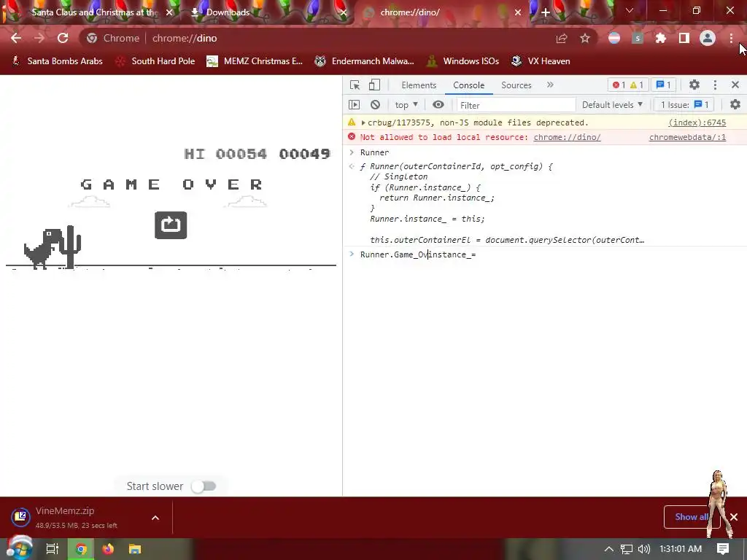Click the error and warning count badge

click(x=628, y=85)
